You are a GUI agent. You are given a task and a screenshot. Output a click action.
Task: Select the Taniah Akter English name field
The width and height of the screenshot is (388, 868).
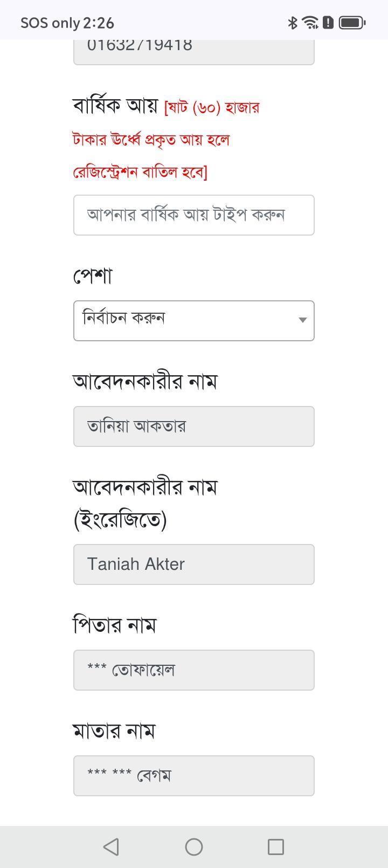[x=194, y=564]
